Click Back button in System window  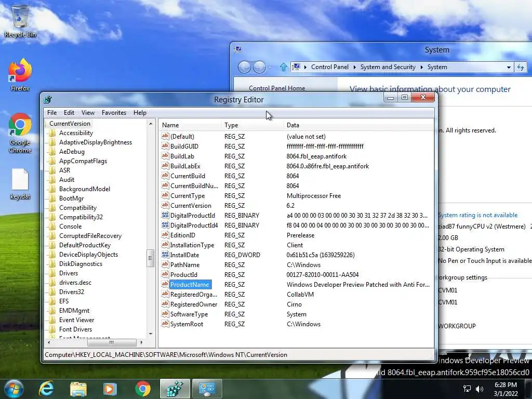244,67
